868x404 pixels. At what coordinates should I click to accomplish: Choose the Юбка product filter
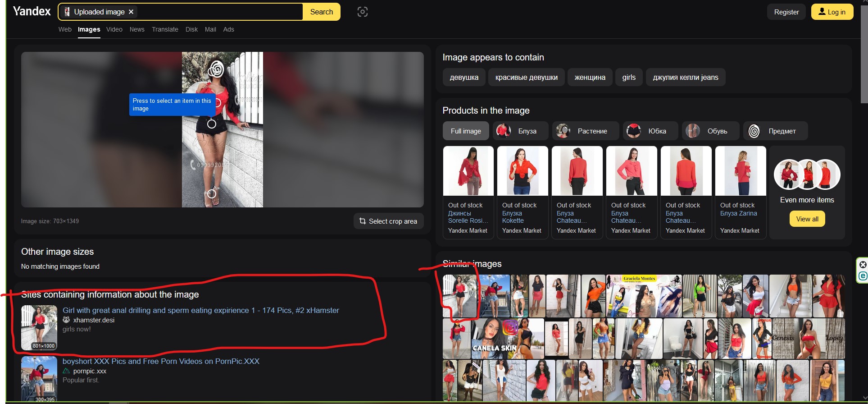tap(650, 131)
